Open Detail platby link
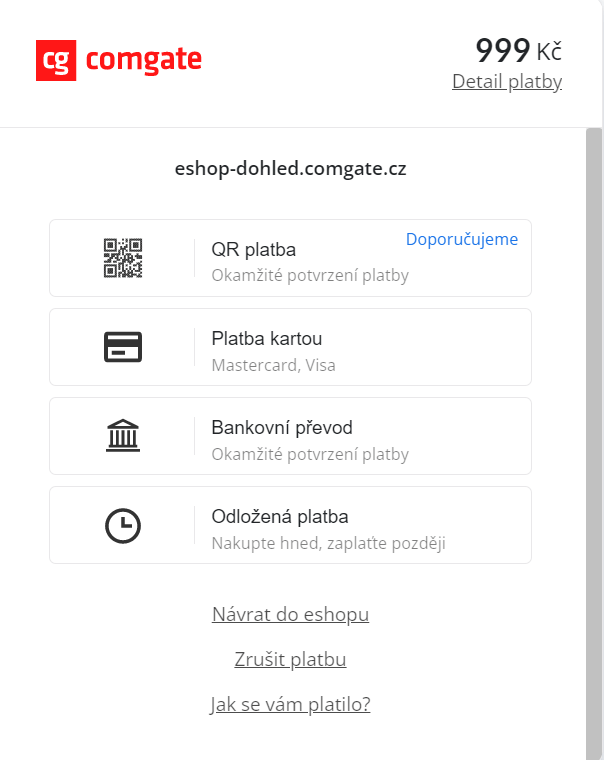604x760 pixels. [x=506, y=82]
